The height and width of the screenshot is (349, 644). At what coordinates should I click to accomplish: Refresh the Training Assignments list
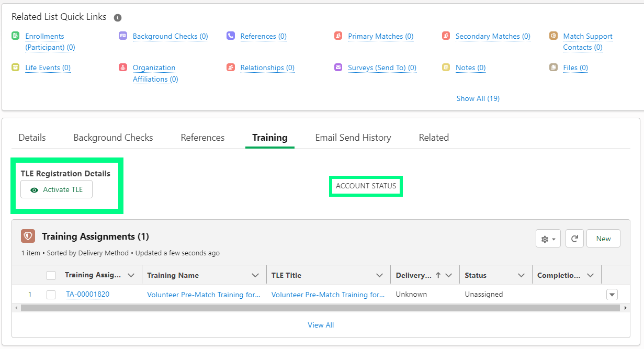pyautogui.click(x=574, y=239)
